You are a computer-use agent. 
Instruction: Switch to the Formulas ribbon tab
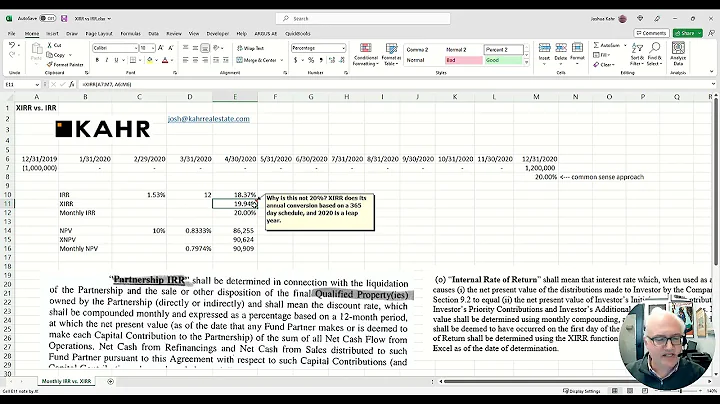click(x=130, y=34)
